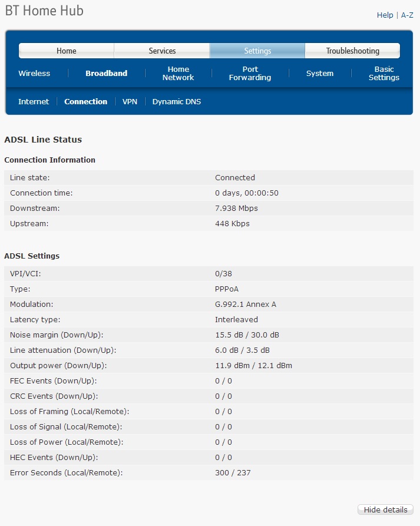Click the Latency type label
420x526 pixels.
[x=35, y=319]
